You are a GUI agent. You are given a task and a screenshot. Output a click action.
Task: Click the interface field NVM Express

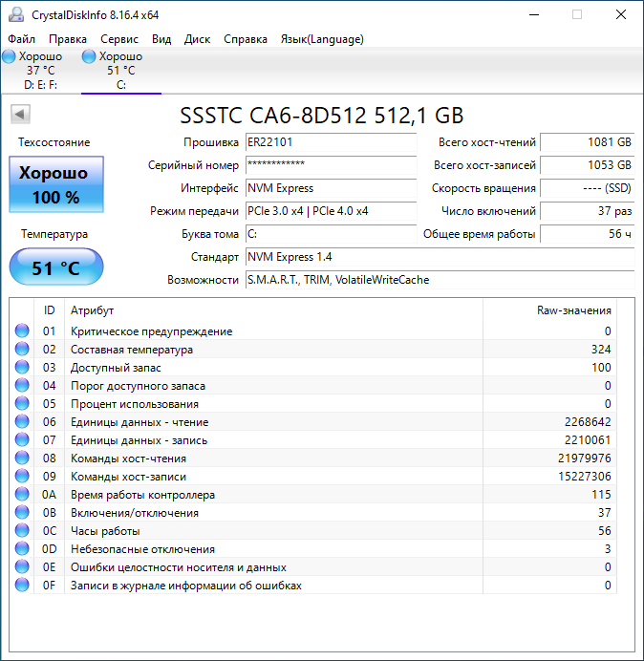(x=331, y=188)
